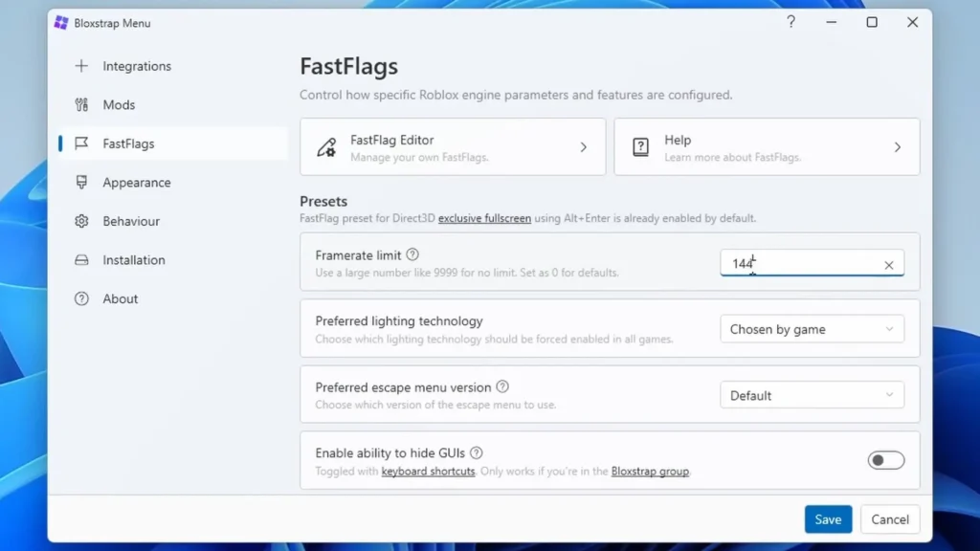Click the Integrations plus icon in sidebar
This screenshot has height=551, width=980.
tap(81, 66)
